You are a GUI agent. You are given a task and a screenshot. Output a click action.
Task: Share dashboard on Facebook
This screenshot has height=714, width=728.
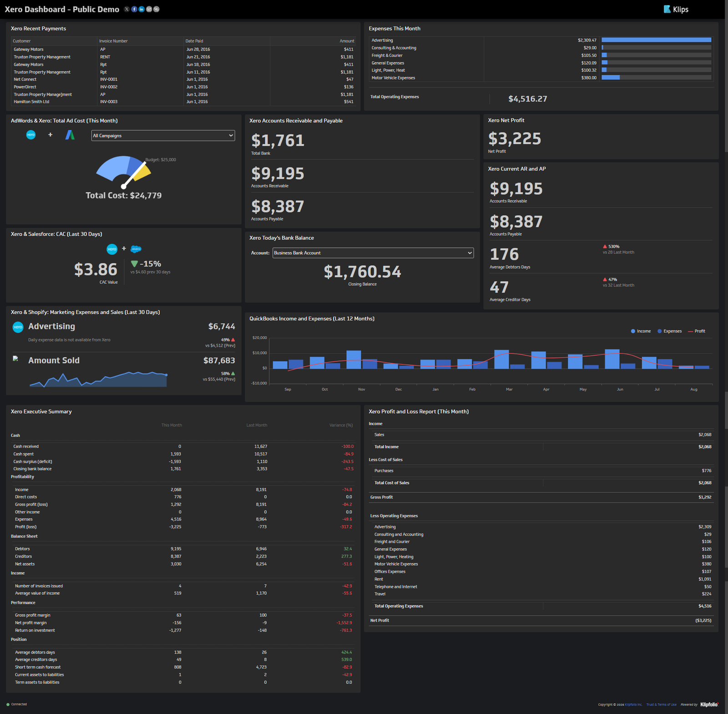pos(134,9)
